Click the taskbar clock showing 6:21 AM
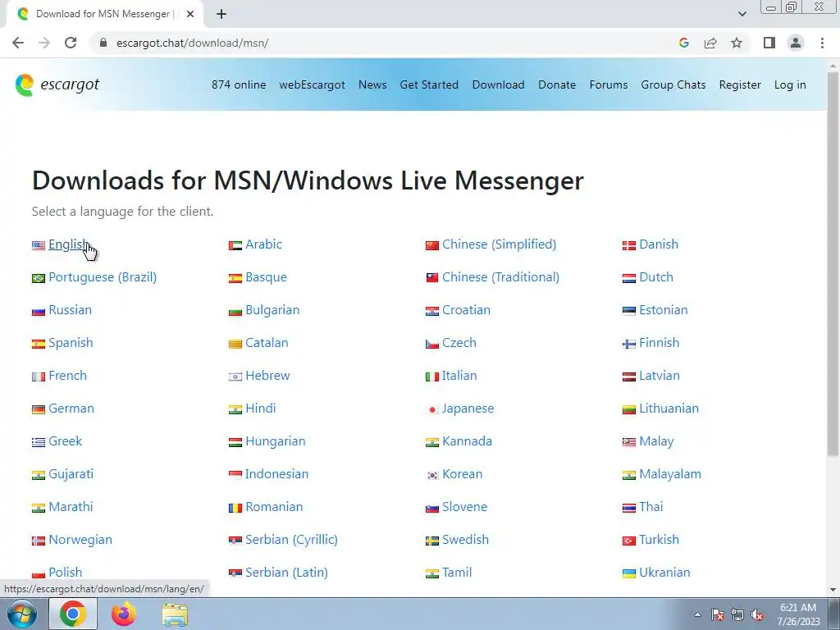This screenshot has height=630, width=840. click(798, 614)
